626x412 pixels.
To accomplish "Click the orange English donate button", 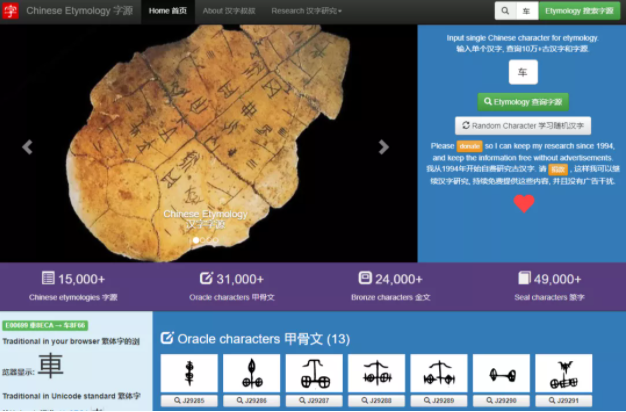I will point(469,146).
